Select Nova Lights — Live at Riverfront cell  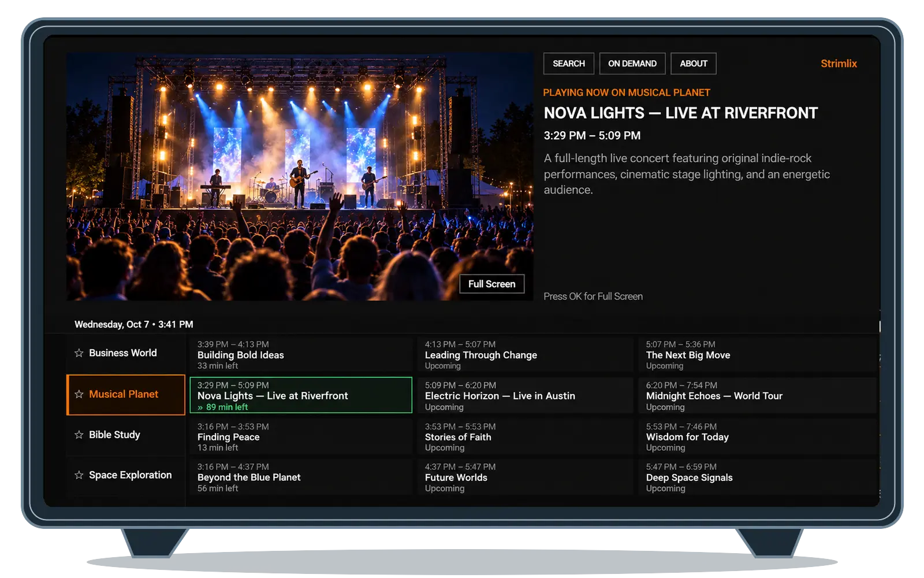[x=301, y=395]
